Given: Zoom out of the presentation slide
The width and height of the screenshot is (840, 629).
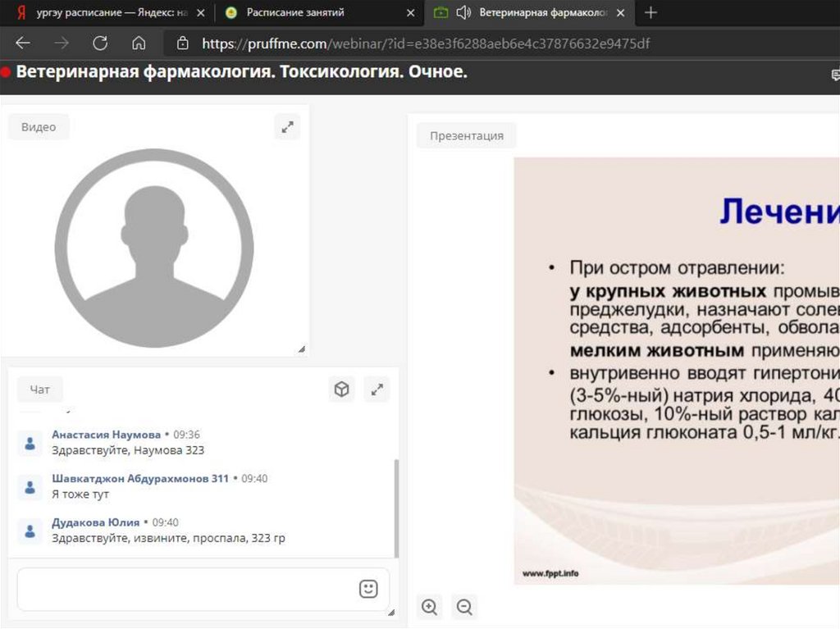Looking at the screenshot, I should point(464,607).
